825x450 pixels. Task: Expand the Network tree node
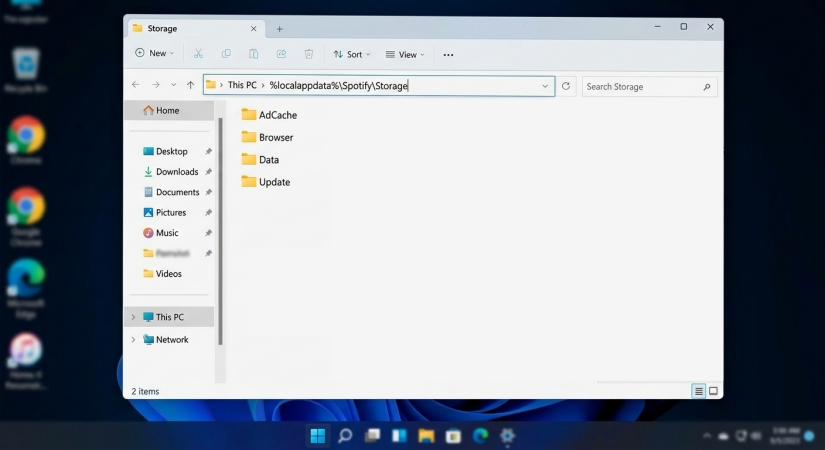(x=133, y=339)
